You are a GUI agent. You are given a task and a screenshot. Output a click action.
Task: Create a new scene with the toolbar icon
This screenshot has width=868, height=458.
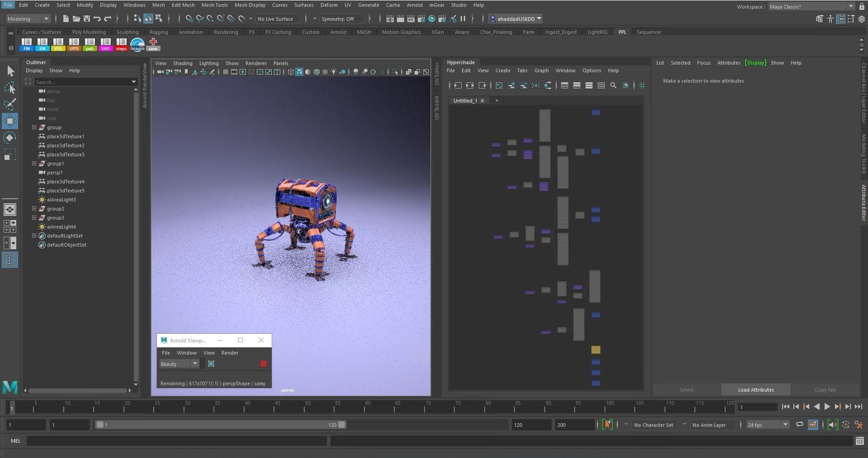tap(66, 19)
